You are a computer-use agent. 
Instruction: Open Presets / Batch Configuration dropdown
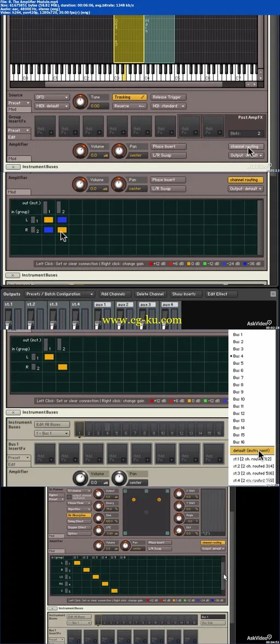point(59,294)
